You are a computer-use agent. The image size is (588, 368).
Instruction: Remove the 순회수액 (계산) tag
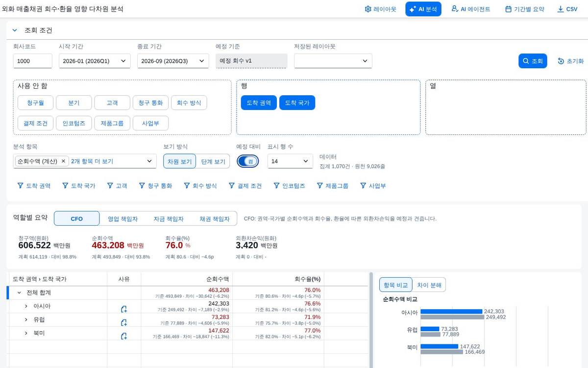(x=63, y=161)
